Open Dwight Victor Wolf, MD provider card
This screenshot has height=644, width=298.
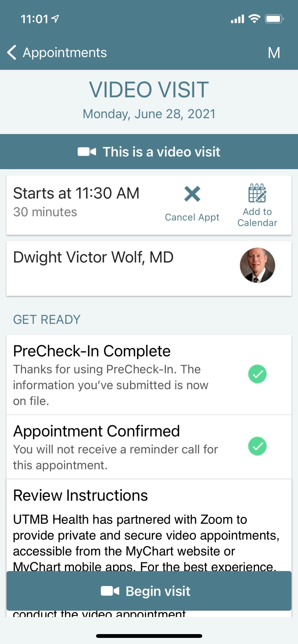(149, 268)
